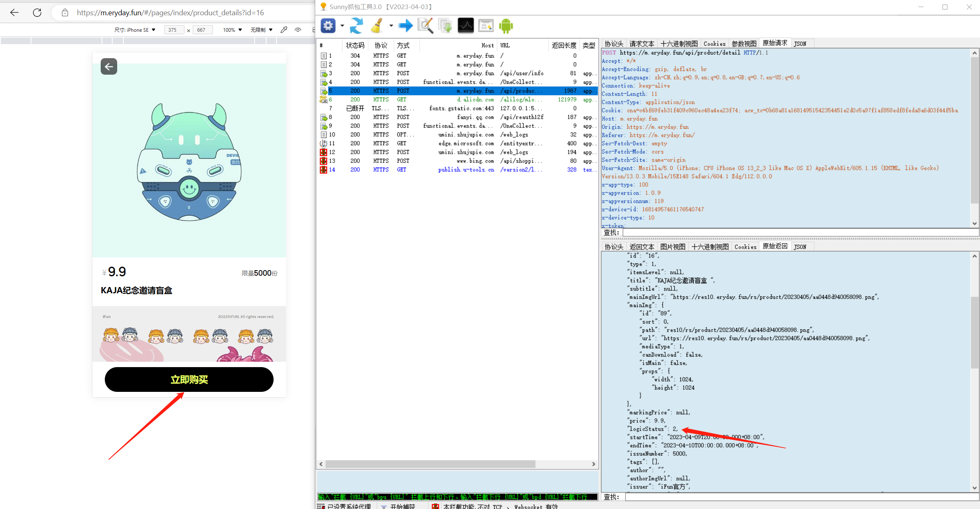The height and width of the screenshot is (509, 980).
Task: Click the browser URL address bar
Action: pyautogui.click(x=170, y=12)
